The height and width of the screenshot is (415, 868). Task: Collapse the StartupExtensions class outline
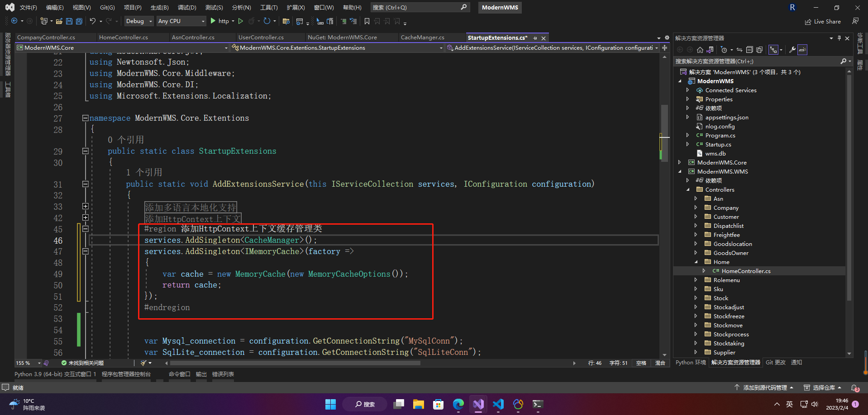(85, 151)
